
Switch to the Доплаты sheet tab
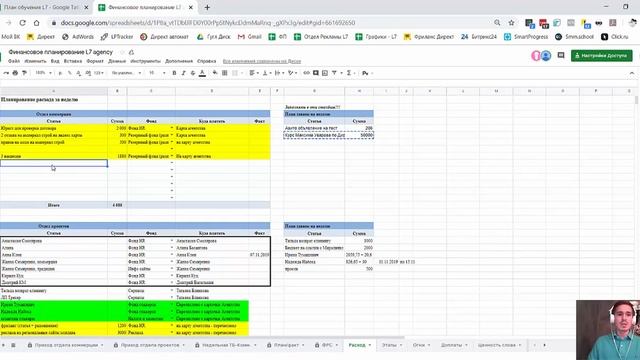pos(451,345)
